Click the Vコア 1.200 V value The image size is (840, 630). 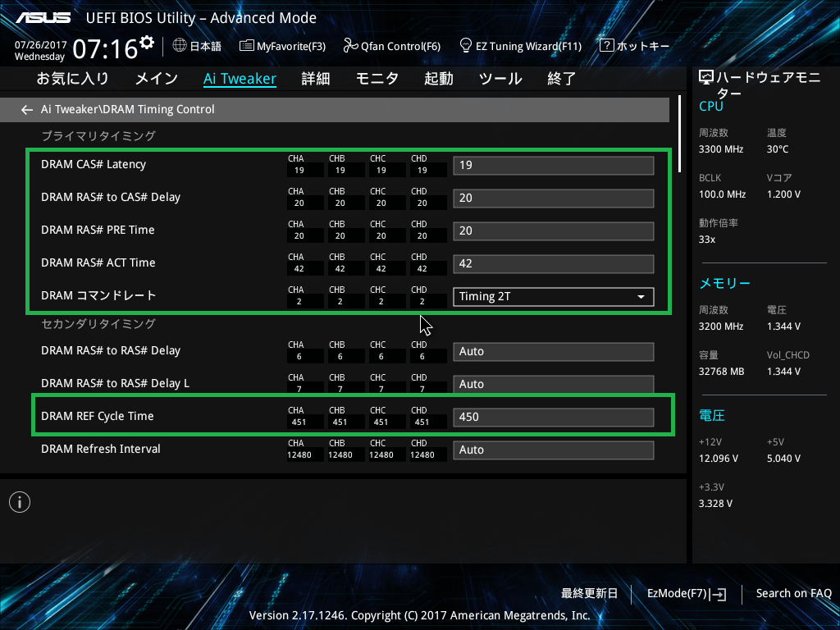[x=783, y=194]
